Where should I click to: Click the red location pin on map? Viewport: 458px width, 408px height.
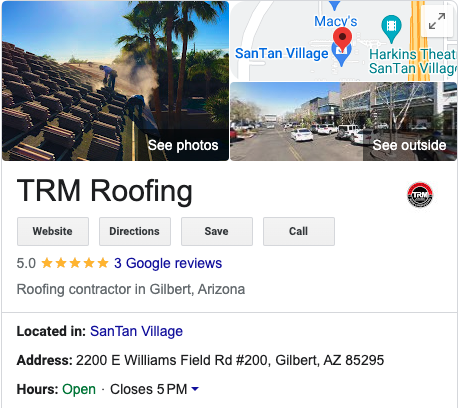tap(342, 39)
